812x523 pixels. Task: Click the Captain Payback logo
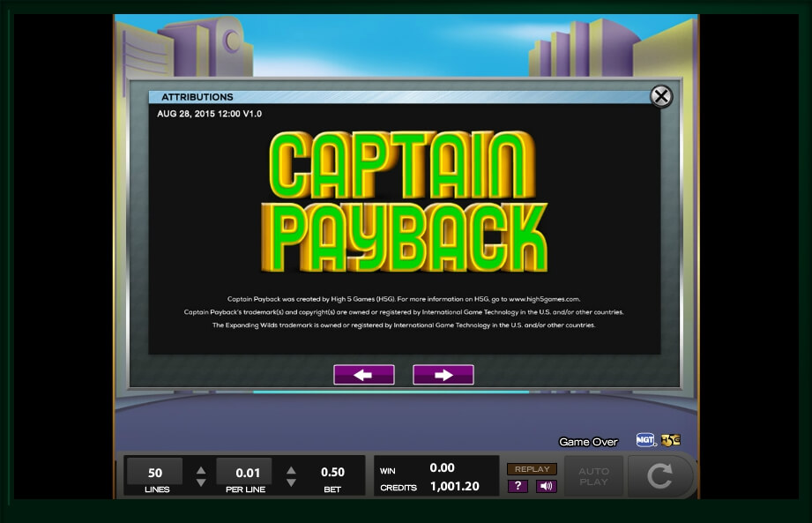(x=404, y=201)
